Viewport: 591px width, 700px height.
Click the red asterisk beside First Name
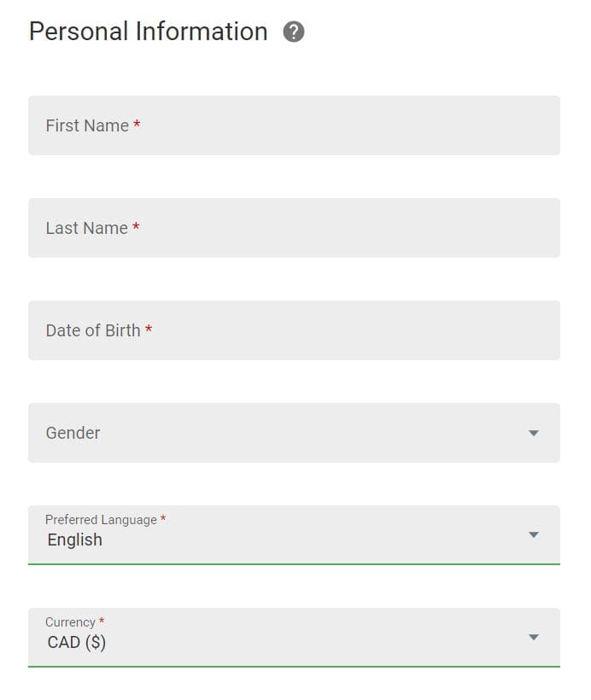pos(138,124)
